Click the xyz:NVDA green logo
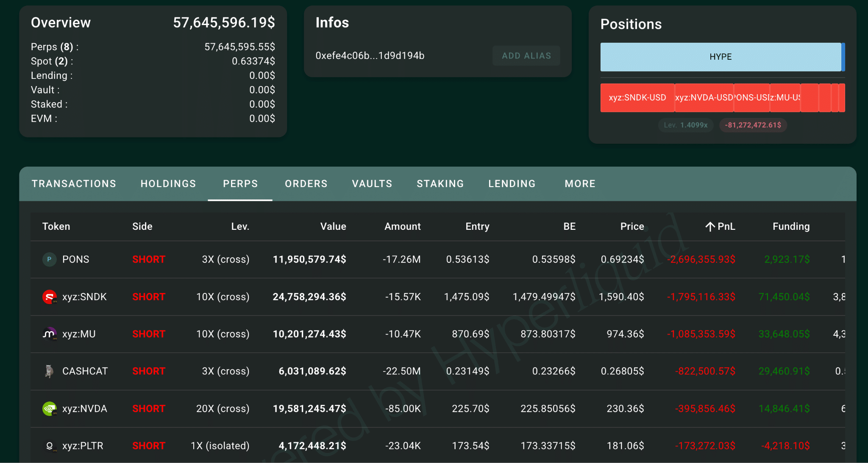868x463 pixels. [x=50, y=409]
